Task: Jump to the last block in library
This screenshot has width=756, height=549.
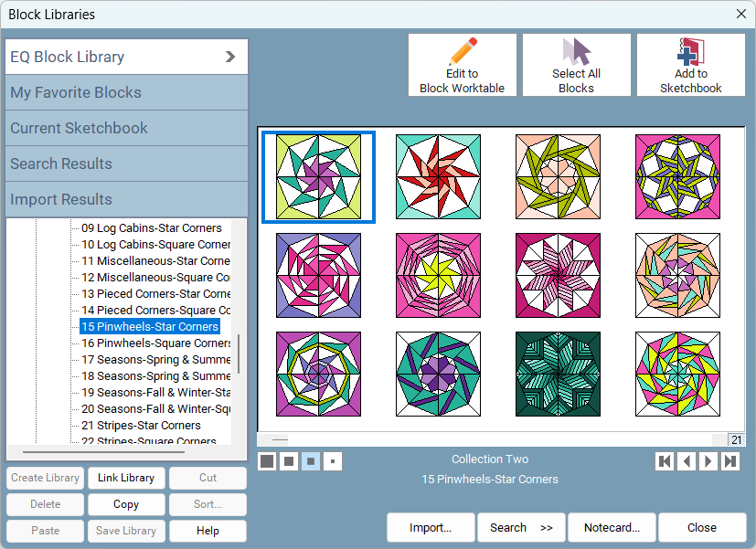Action: 730,461
